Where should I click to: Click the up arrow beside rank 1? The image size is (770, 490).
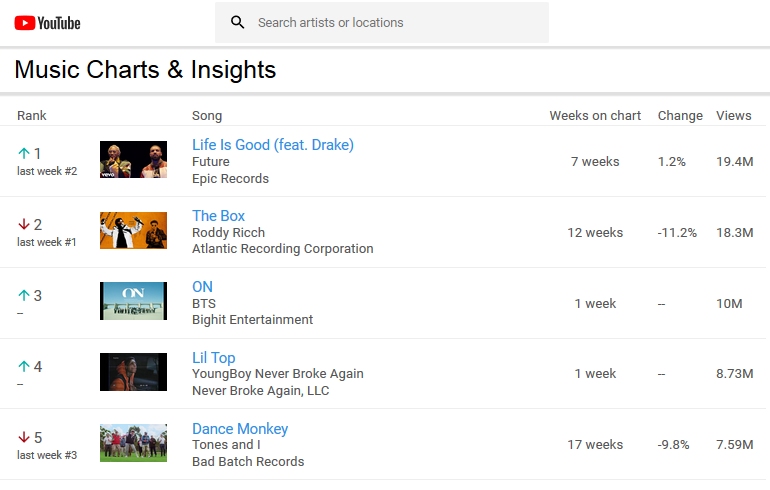pos(24,153)
